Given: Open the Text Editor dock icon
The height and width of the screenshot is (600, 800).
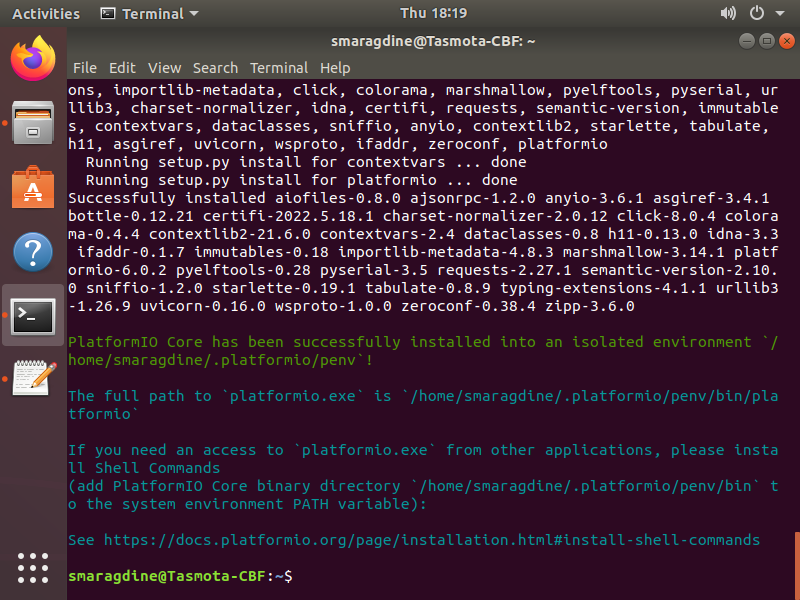Looking at the screenshot, I should 33,378.
